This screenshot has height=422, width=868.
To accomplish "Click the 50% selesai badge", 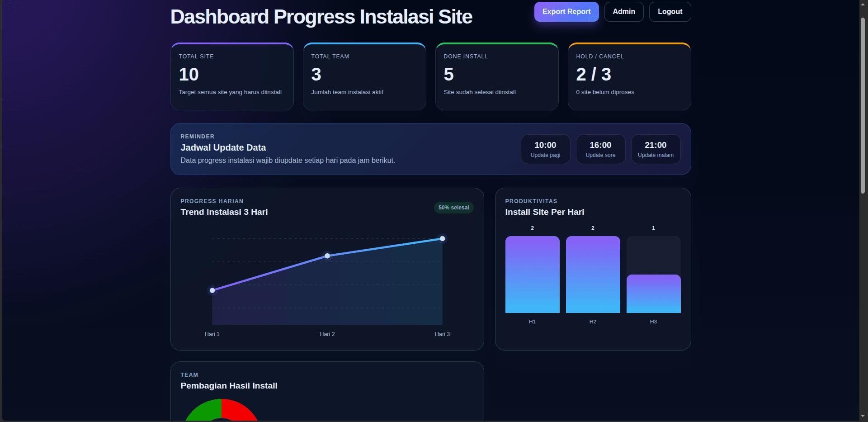I will (x=454, y=208).
